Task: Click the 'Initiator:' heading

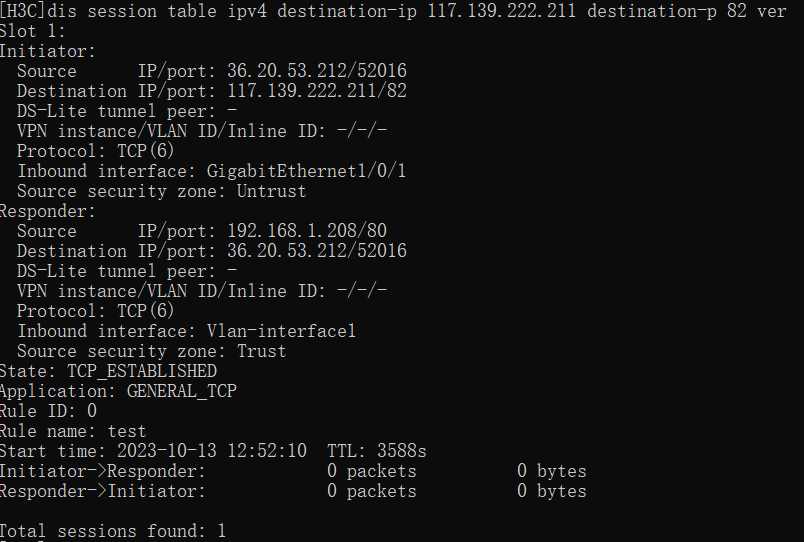Action: tap(47, 51)
